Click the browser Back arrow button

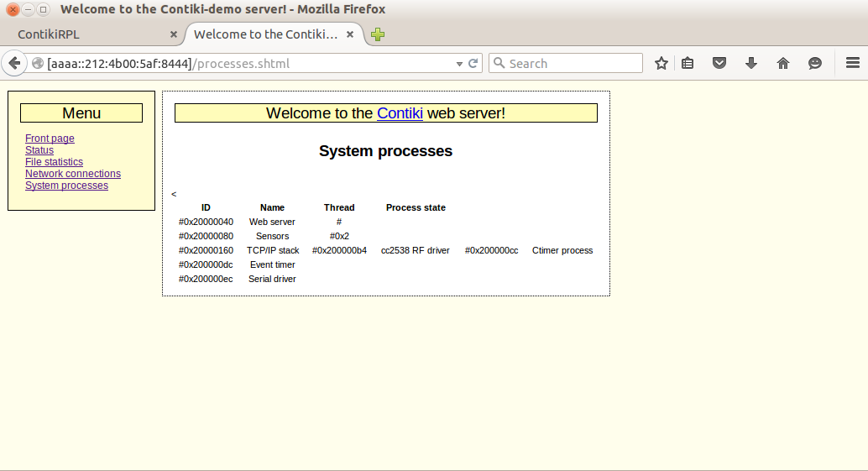[x=14, y=64]
